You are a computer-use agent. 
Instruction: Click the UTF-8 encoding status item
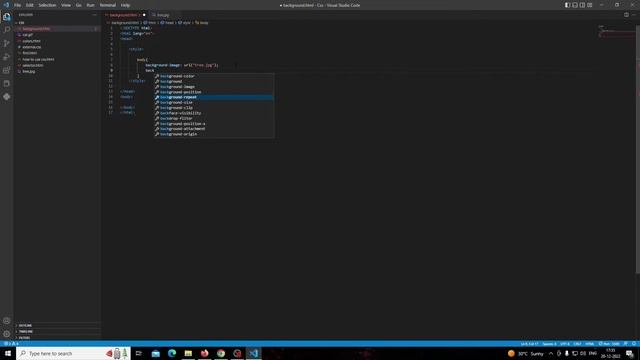(x=564, y=344)
